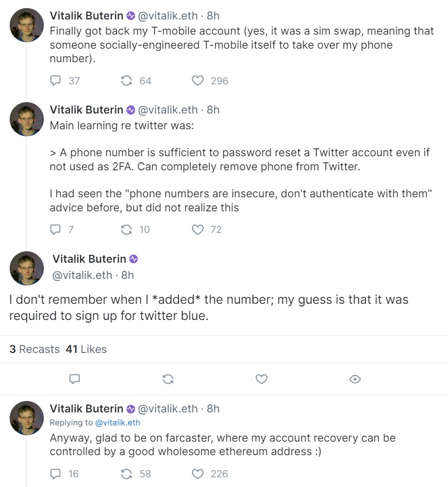Open the '41 Likes' list
Screen dimensions: 448x487
[x=86, y=349]
